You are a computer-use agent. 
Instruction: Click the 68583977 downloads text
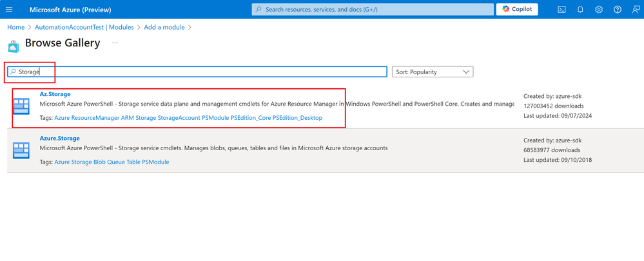coord(552,150)
